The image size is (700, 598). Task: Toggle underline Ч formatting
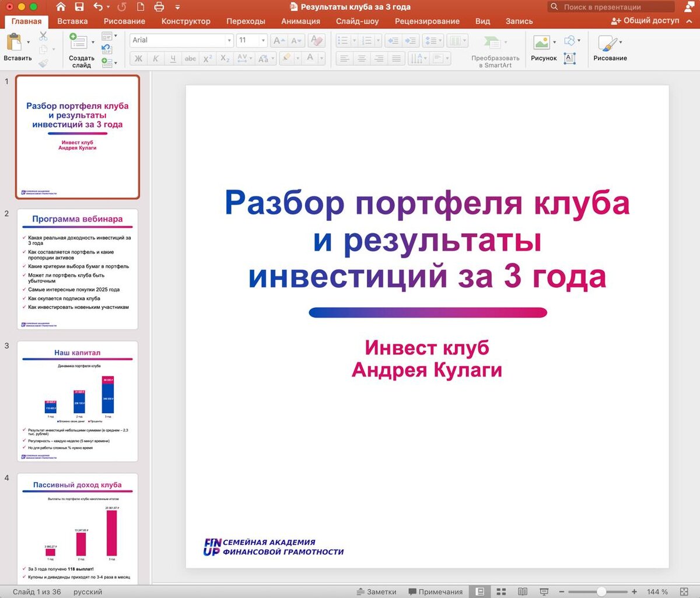coord(173,58)
